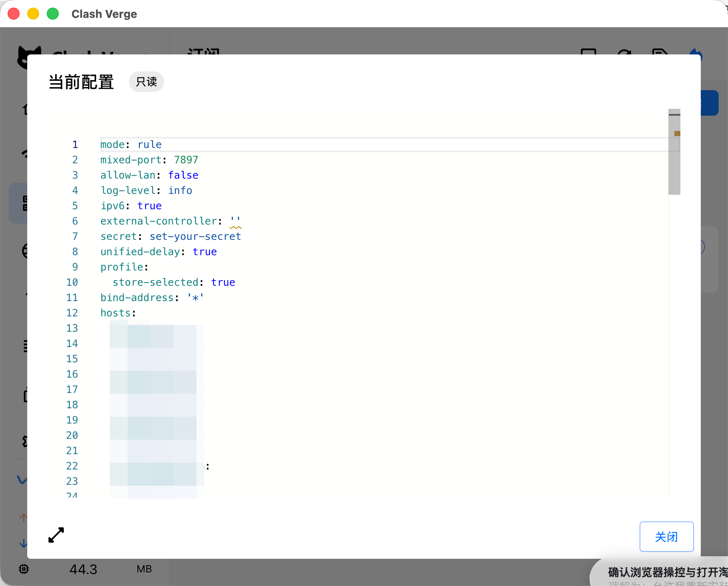728x586 pixels.
Task: Click the Clash Verge window title text
Action: [x=104, y=14]
